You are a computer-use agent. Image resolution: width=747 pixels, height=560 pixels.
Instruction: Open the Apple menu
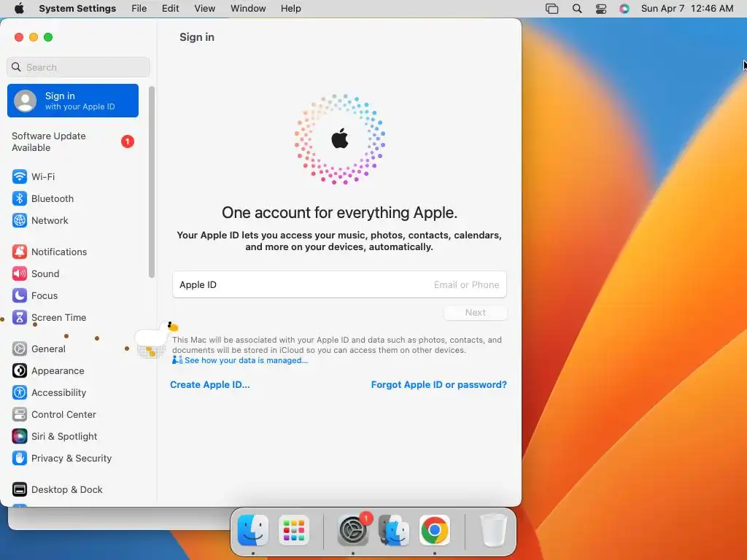coord(19,9)
